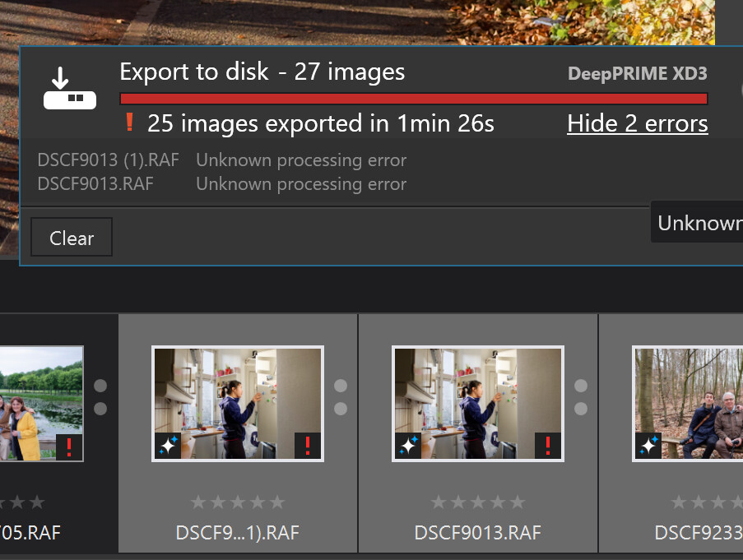
Task: Set five-star rating on DSCF9013.RAF
Action: 517,502
